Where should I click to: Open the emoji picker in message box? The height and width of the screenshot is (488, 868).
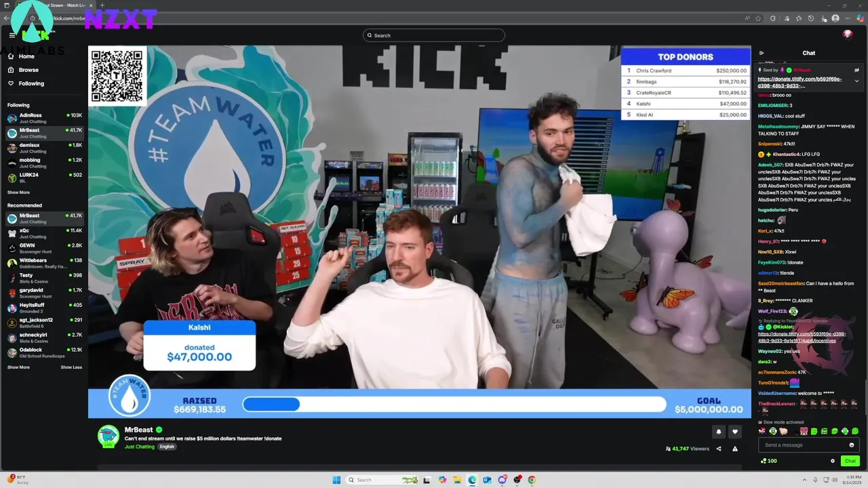click(x=852, y=445)
